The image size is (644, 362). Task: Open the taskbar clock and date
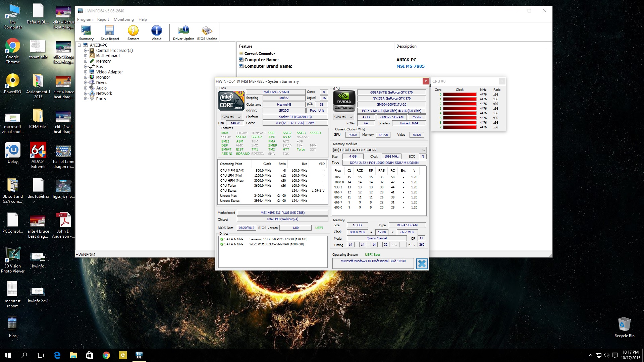pyautogui.click(x=631, y=355)
